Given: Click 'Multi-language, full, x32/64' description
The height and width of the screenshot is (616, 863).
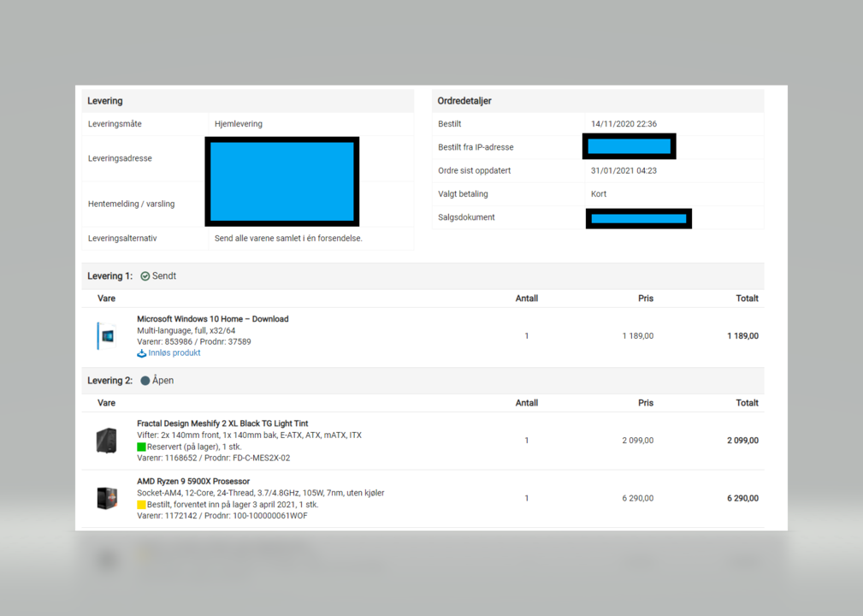Looking at the screenshot, I should click(x=186, y=331).
